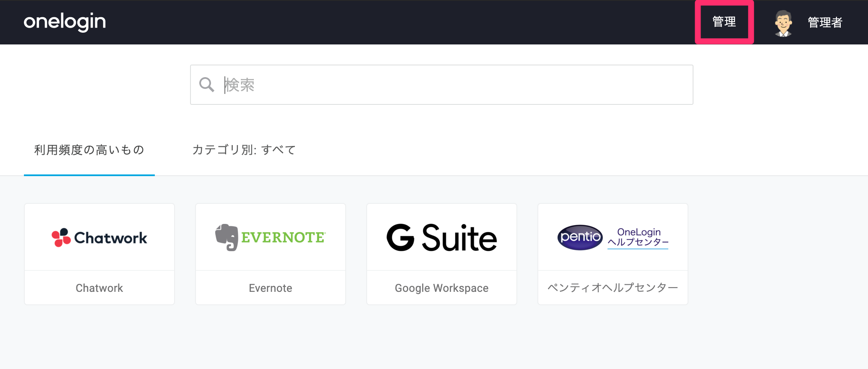Click the ペンティオヘルプセンター label
Viewport: 868px width, 369px height.
click(613, 288)
